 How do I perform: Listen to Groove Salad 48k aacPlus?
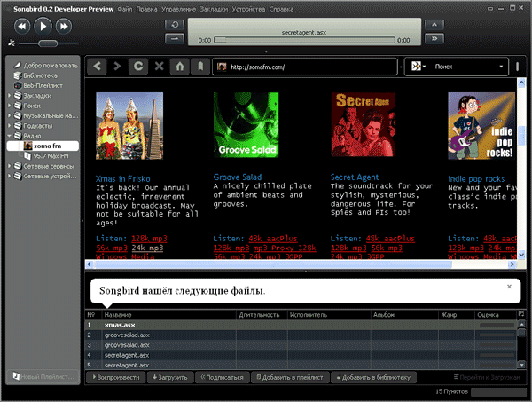[273, 239]
